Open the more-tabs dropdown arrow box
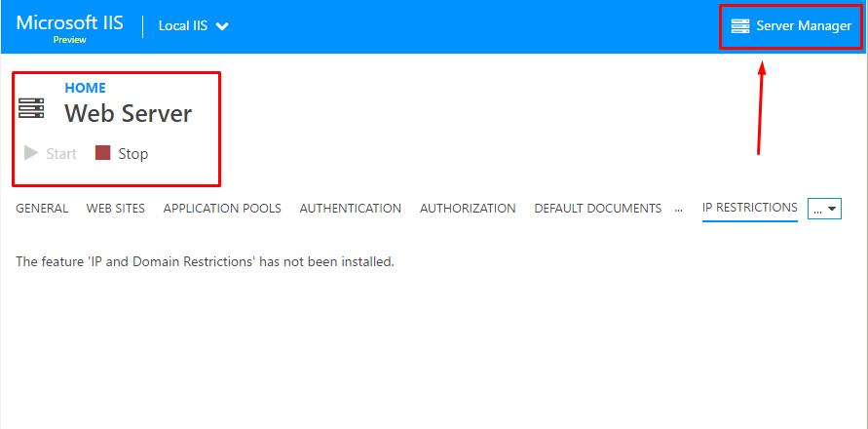This screenshot has height=429, width=868. pos(825,209)
